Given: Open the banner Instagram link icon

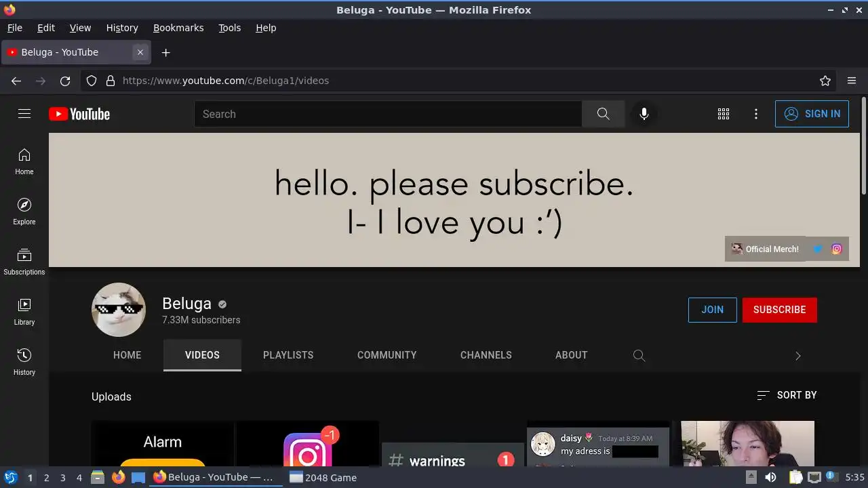Looking at the screenshot, I should [837, 249].
